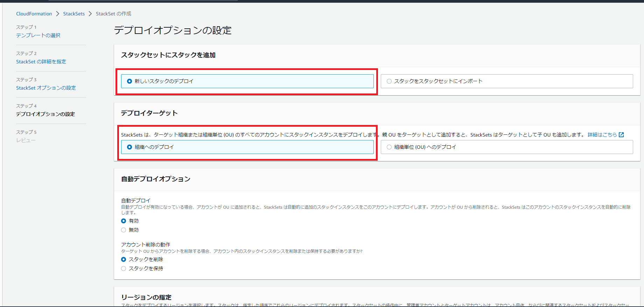Select 組織単位 (OU) へのデプロイ radio option

point(507,147)
